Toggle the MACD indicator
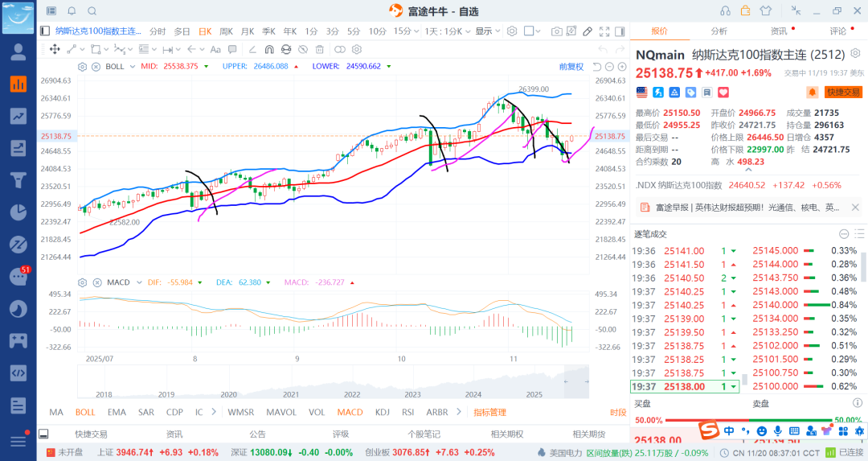 click(x=350, y=412)
